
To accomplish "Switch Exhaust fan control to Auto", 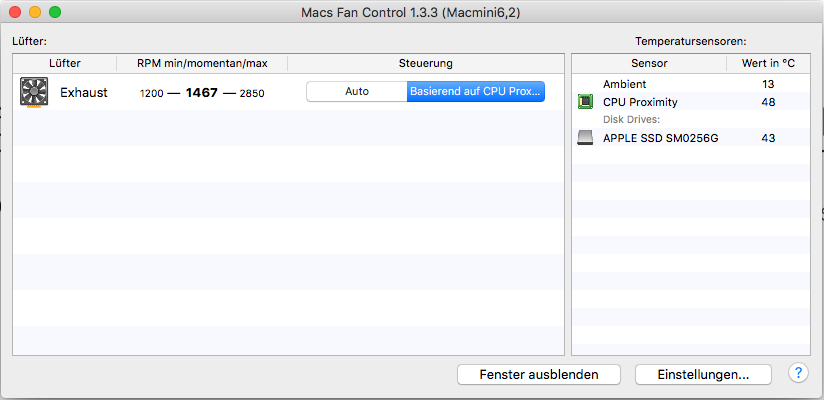I will click(x=357, y=91).
